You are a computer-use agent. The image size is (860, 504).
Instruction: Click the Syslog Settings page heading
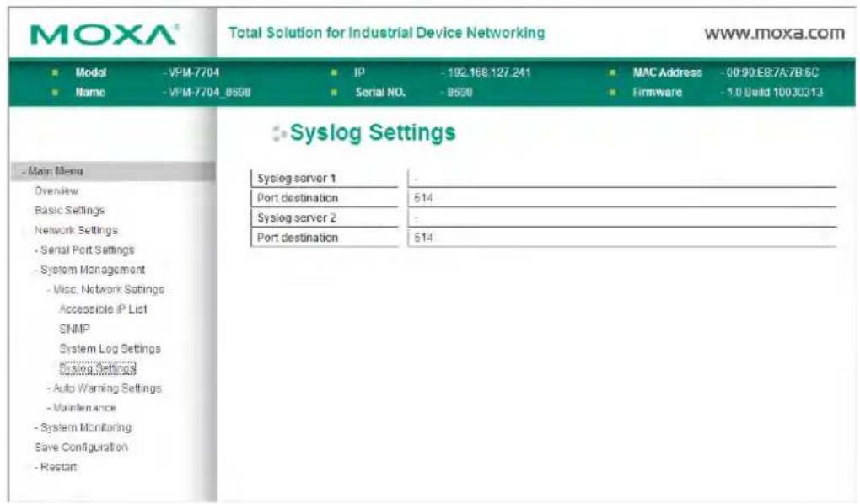(373, 132)
